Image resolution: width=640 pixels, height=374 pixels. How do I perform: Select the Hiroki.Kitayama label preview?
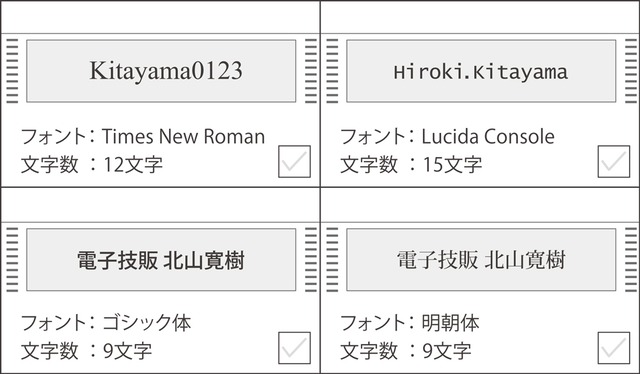tap(481, 71)
